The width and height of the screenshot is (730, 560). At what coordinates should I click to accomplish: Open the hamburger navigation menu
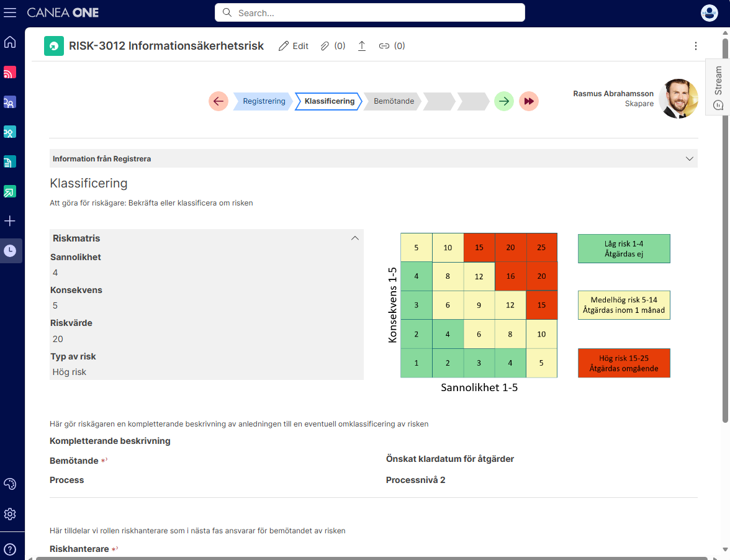10,12
